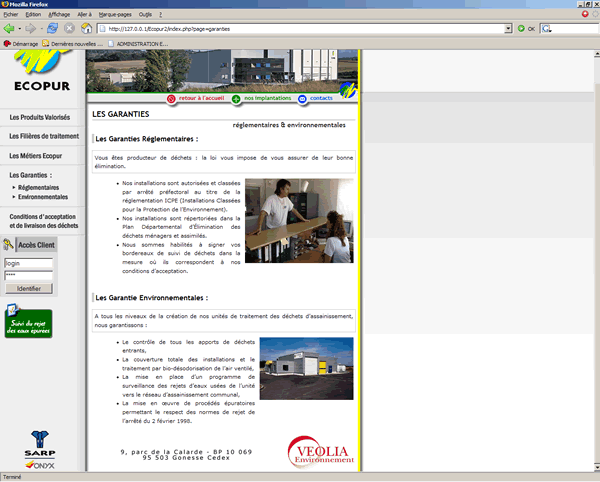Open the Outils menu
This screenshot has width=600, height=482.
pos(145,15)
